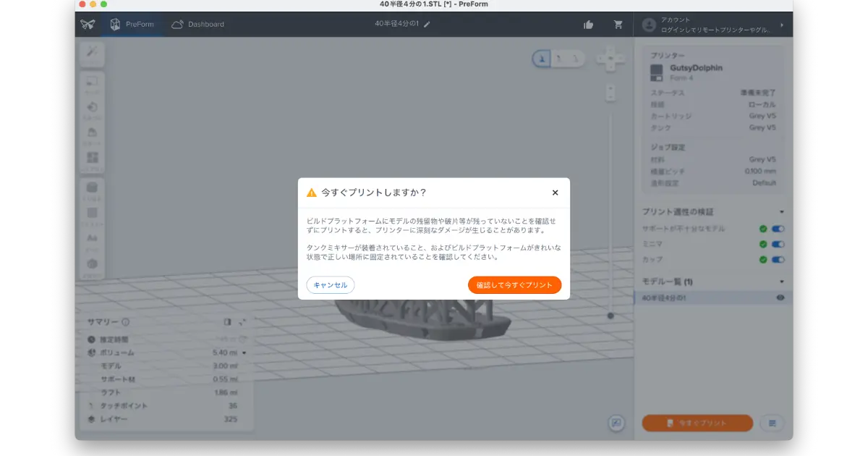
Task: Edit job name with pencil icon
Action: coord(427,25)
